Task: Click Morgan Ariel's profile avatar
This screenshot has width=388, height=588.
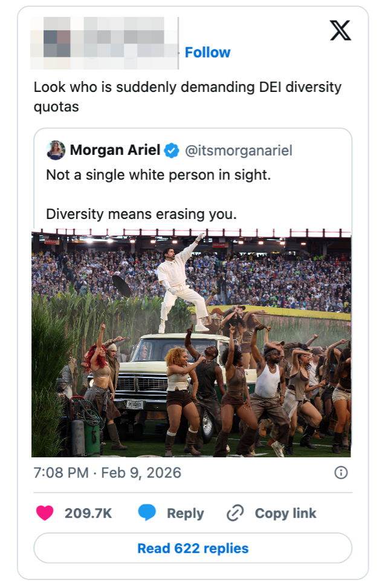Action: pyautogui.click(x=56, y=150)
